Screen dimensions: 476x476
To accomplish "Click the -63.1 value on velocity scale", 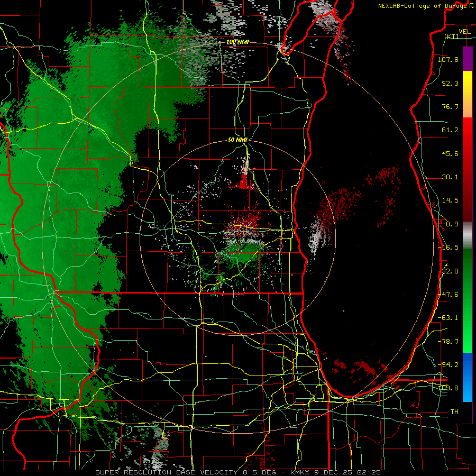I will point(448,318).
